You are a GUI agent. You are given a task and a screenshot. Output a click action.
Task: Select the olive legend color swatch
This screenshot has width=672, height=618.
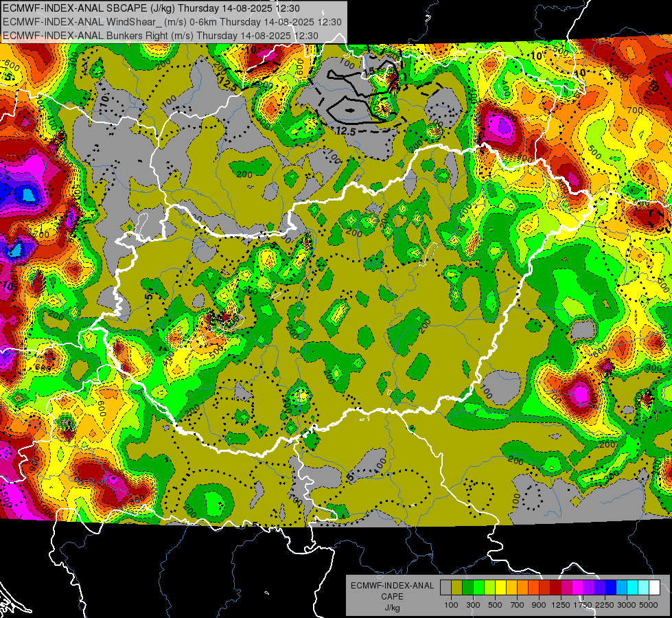pyautogui.click(x=457, y=588)
